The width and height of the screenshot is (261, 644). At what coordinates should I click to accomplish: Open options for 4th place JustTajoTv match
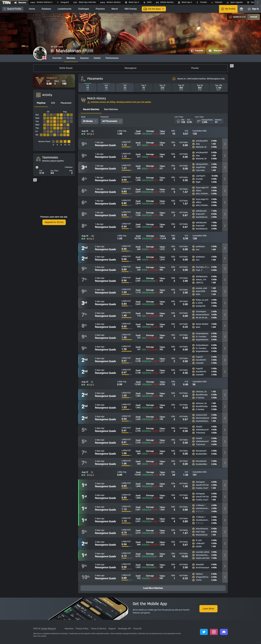225,179
